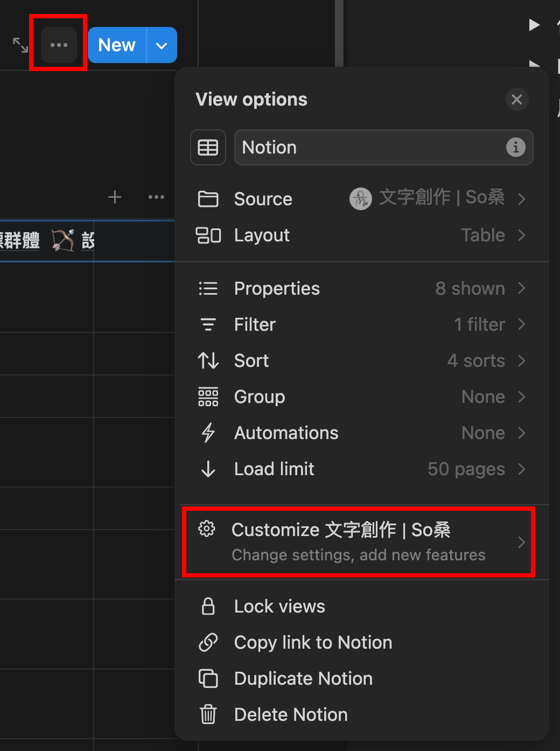Open the Group setting row
This screenshot has height=751, width=560.
(361, 397)
